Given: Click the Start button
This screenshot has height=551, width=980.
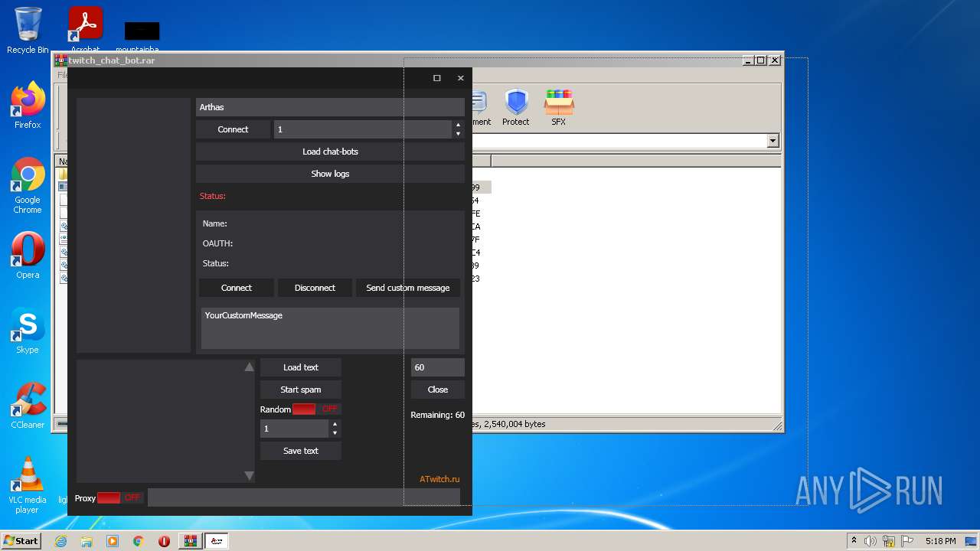Looking at the screenshot, I should [x=21, y=541].
